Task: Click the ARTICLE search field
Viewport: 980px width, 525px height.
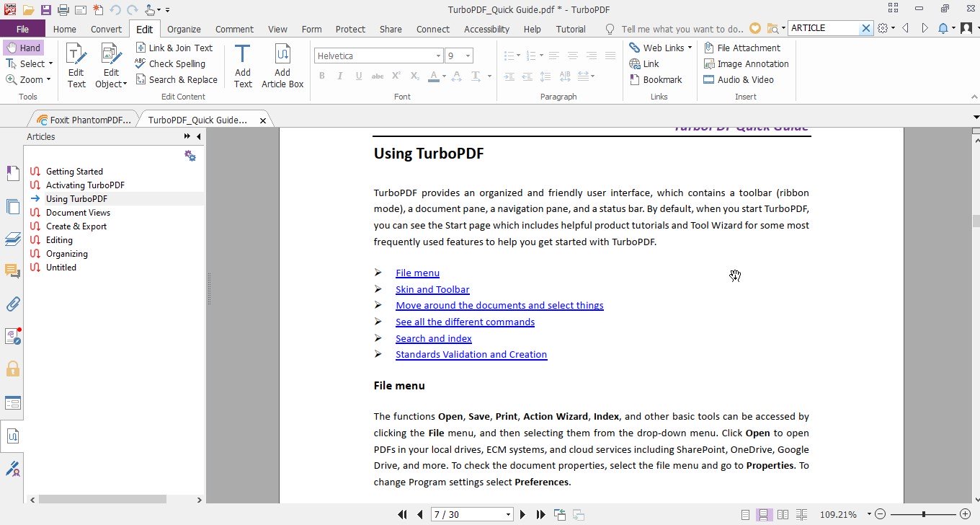Action: [824, 28]
